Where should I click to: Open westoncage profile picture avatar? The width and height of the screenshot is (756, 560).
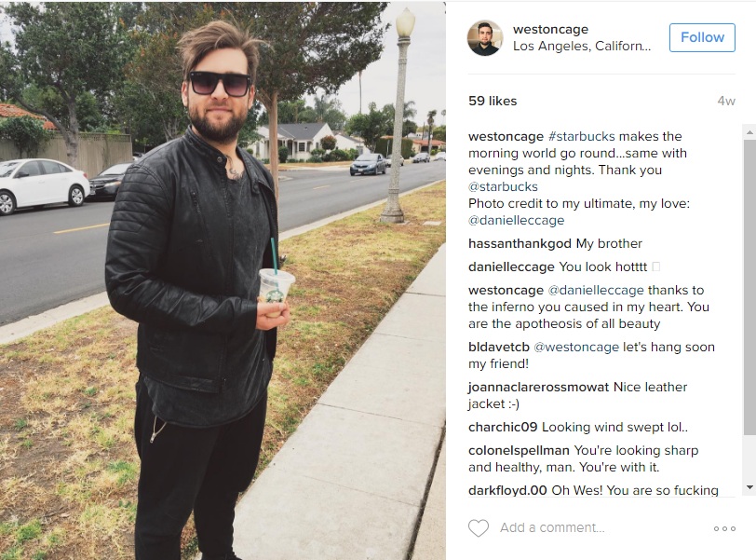(485, 37)
